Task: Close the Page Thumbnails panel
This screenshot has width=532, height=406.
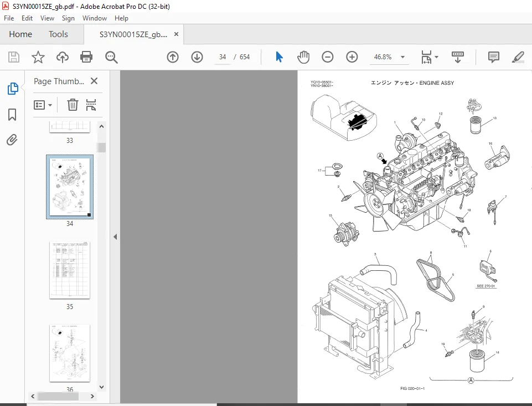Action: tap(94, 81)
